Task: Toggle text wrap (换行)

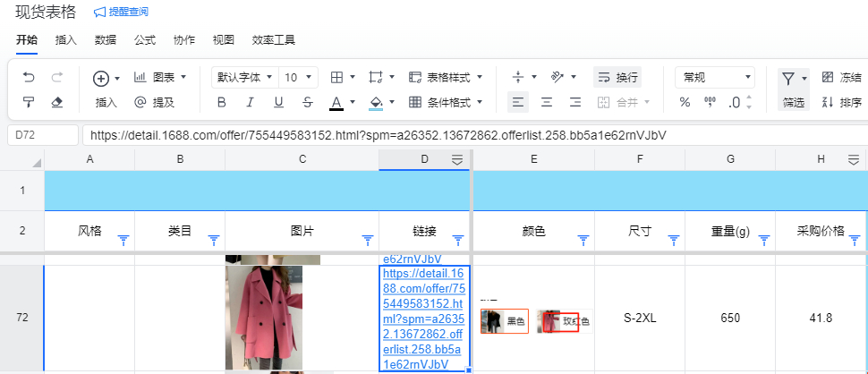Action: [x=617, y=78]
